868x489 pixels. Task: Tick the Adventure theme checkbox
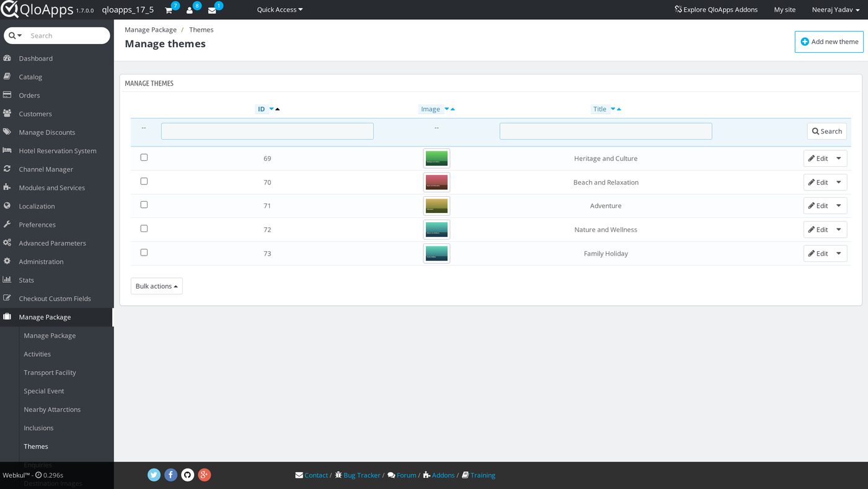click(x=144, y=205)
